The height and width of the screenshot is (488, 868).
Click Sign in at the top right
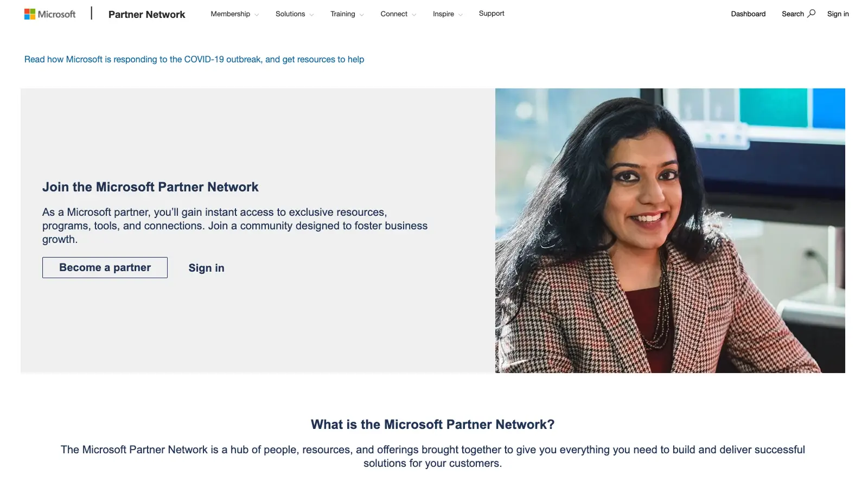(838, 14)
